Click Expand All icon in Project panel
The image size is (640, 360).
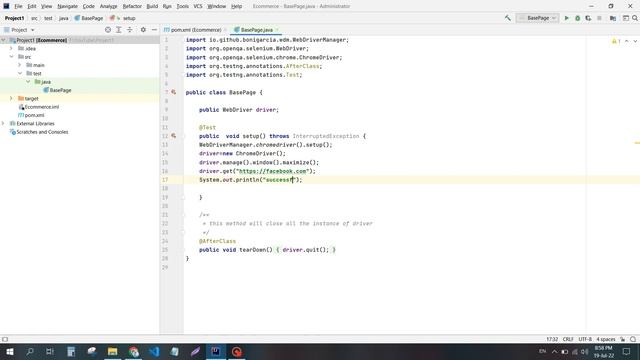pos(119,30)
